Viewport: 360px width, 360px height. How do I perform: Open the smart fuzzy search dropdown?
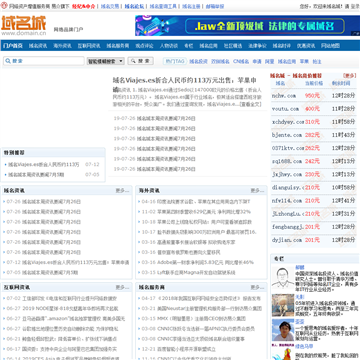pyautogui.click(x=106, y=61)
